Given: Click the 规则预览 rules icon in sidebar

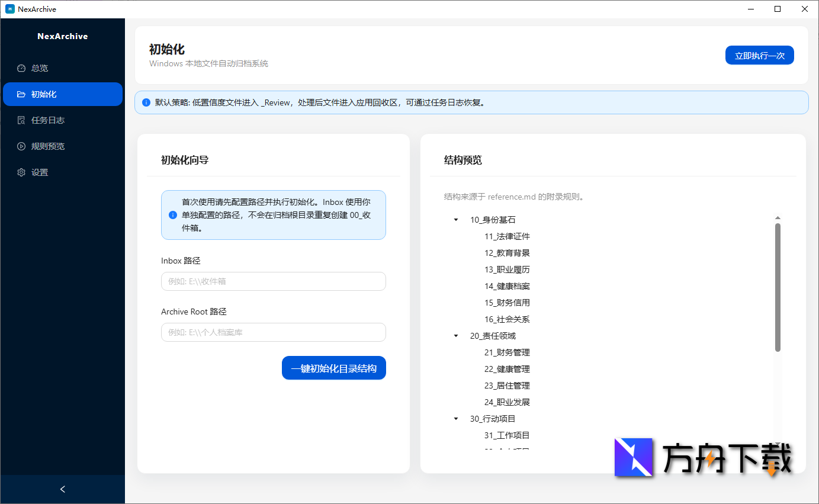Looking at the screenshot, I should [x=21, y=146].
